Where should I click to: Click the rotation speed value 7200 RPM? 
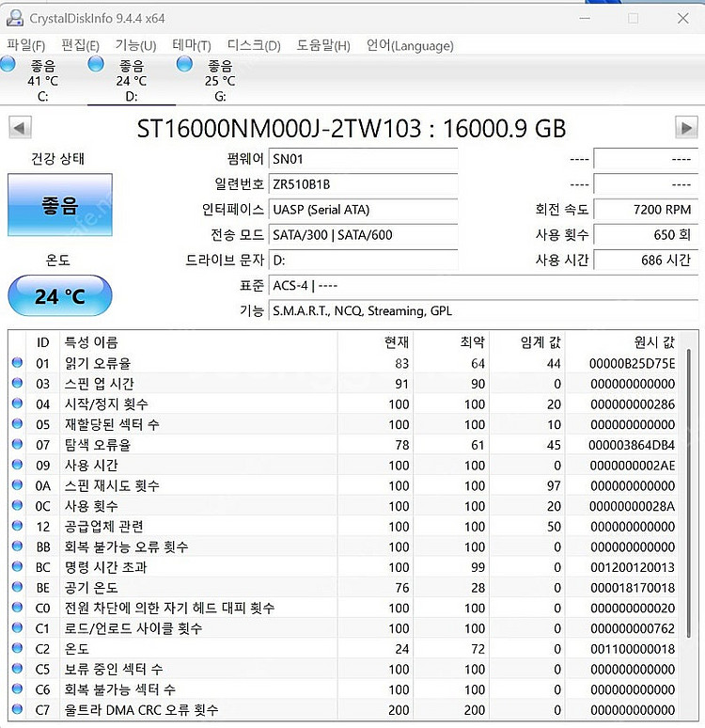(646, 210)
